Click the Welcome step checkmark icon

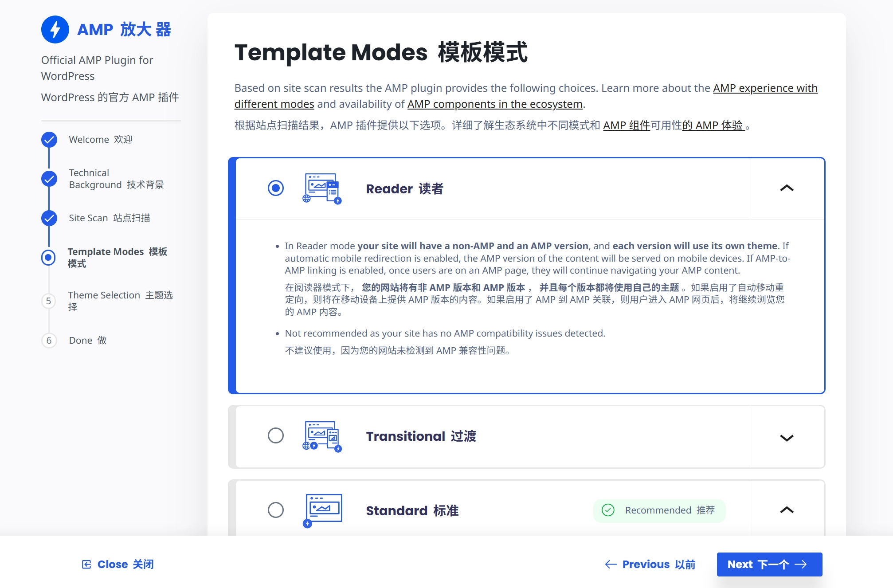(x=49, y=140)
